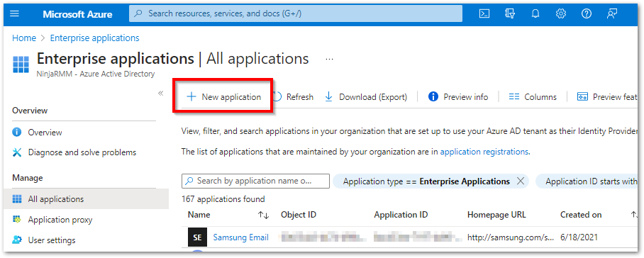Viewport: 644px width, 258px height.
Task: Open Cloud Shell from the top bar
Action: 484,13
